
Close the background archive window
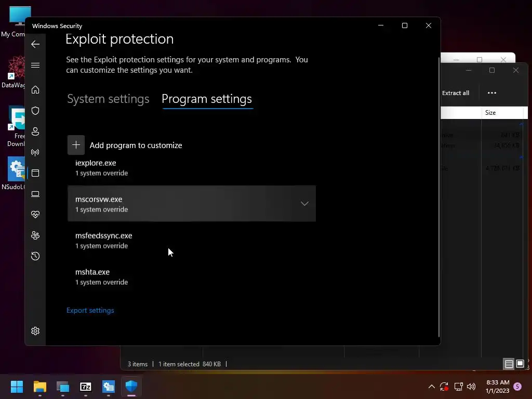point(516,70)
